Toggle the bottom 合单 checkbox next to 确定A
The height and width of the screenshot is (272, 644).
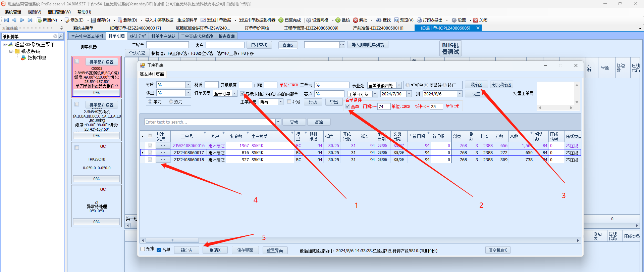[159, 250]
